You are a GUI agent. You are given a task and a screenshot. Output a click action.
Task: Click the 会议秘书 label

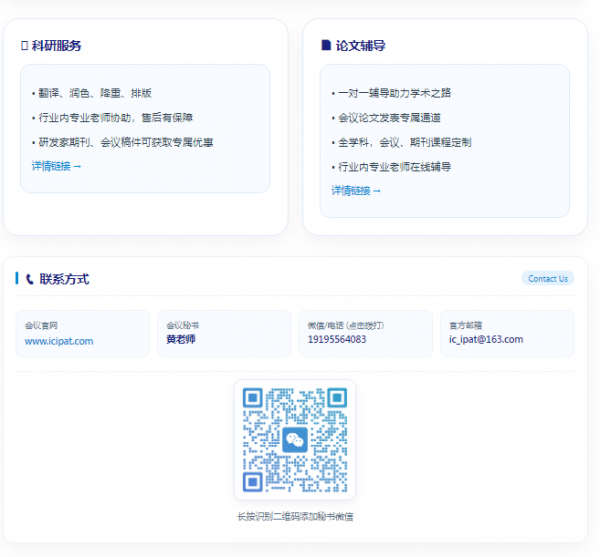point(183,326)
